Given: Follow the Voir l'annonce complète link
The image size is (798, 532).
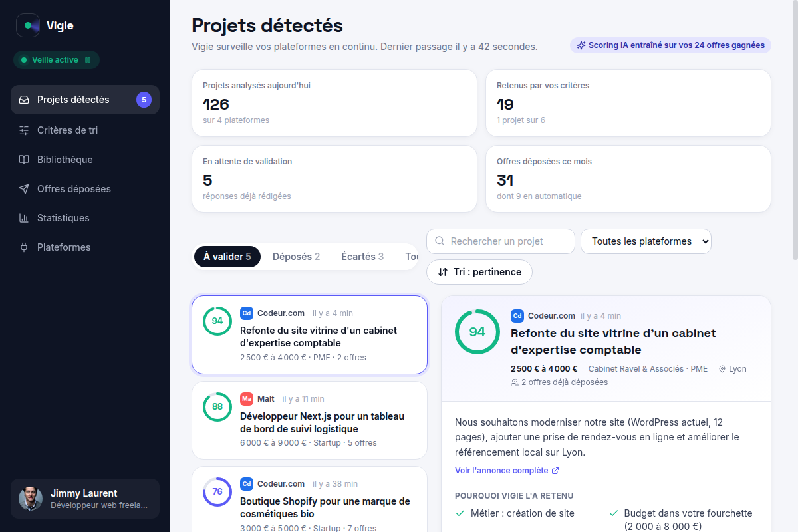Looking at the screenshot, I should [507, 471].
